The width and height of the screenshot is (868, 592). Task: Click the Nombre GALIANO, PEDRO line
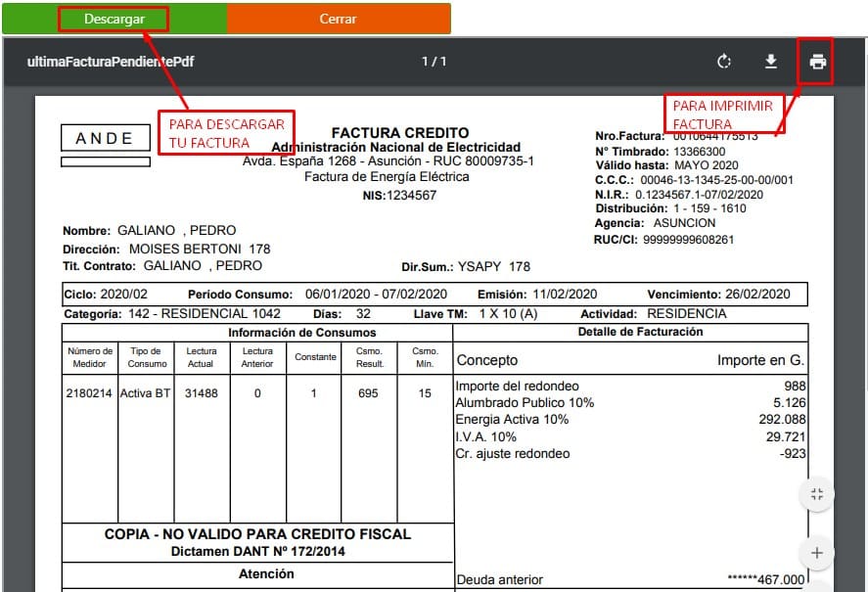point(150,230)
